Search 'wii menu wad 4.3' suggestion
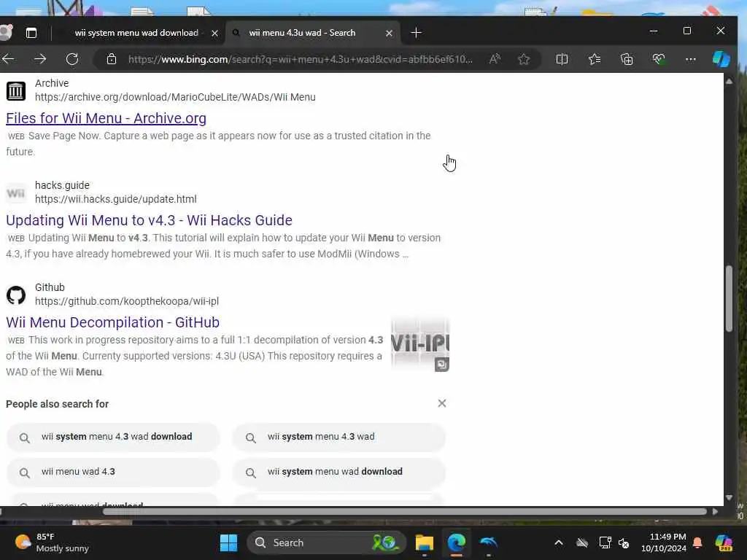The width and height of the screenshot is (747, 560). [113, 472]
